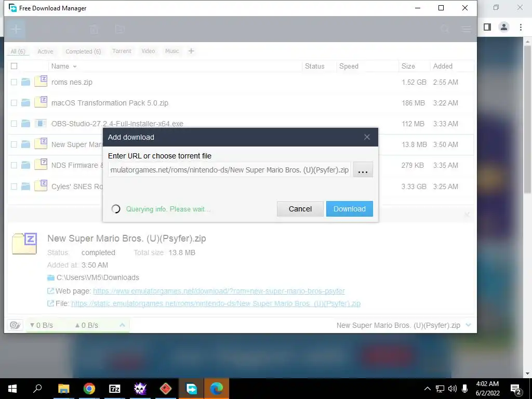Click the browser window vertical scrollbar
Viewport: 532px width, 399px height.
527,119
